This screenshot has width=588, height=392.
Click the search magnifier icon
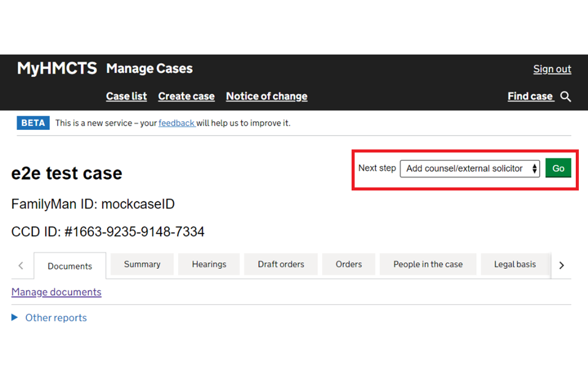click(x=565, y=97)
